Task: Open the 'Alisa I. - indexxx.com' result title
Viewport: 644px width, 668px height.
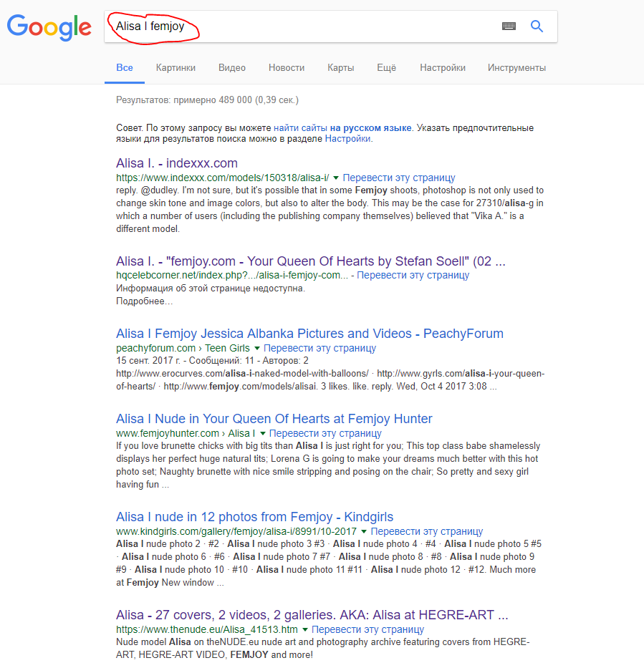Action: tap(176, 163)
